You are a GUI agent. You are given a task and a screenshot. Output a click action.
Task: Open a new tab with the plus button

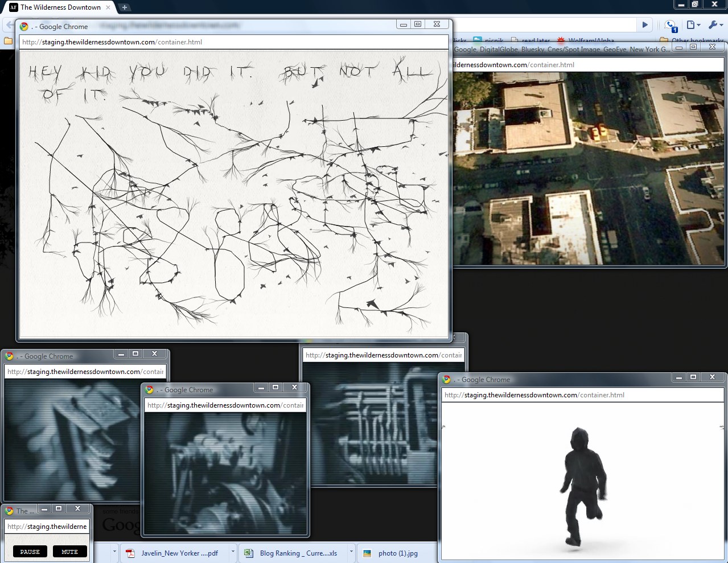point(124,7)
